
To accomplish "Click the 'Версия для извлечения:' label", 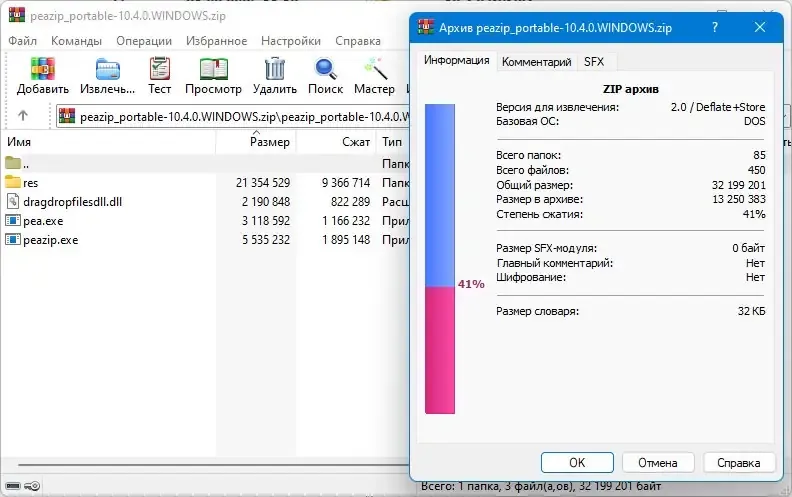I will (x=557, y=107).
